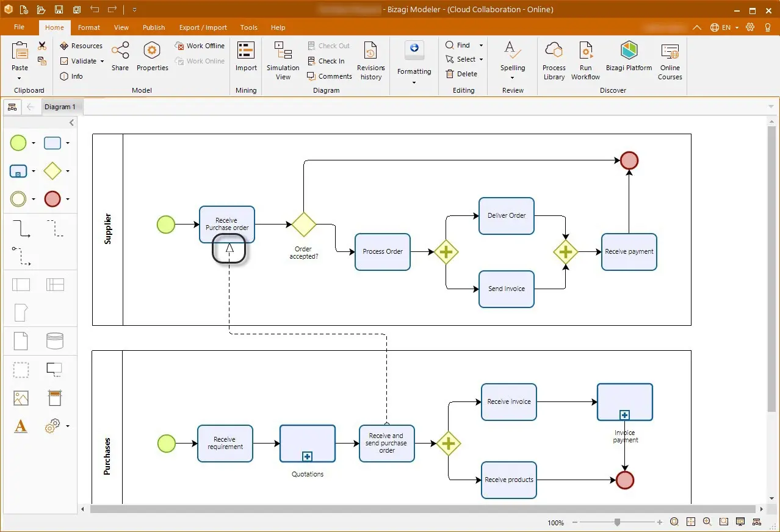Switch to Work Offline mode
This screenshot has height=532, width=780.
click(x=200, y=46)
